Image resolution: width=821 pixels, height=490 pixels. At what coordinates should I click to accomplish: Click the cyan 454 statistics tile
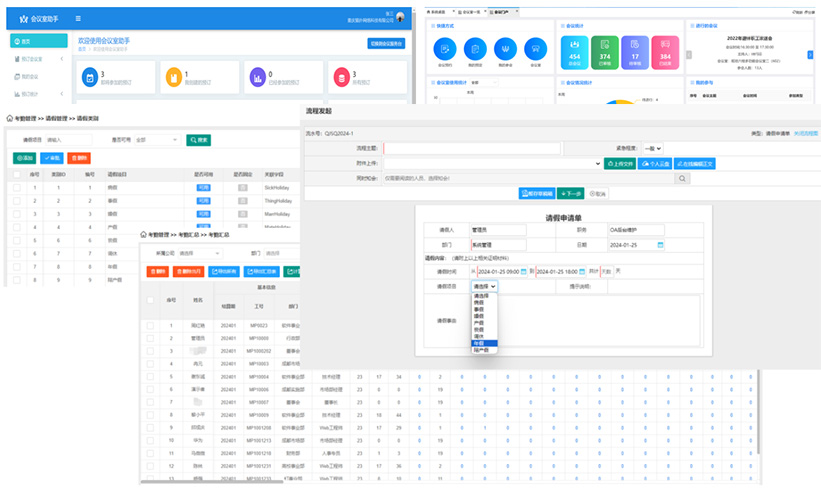tap(574, 52)
